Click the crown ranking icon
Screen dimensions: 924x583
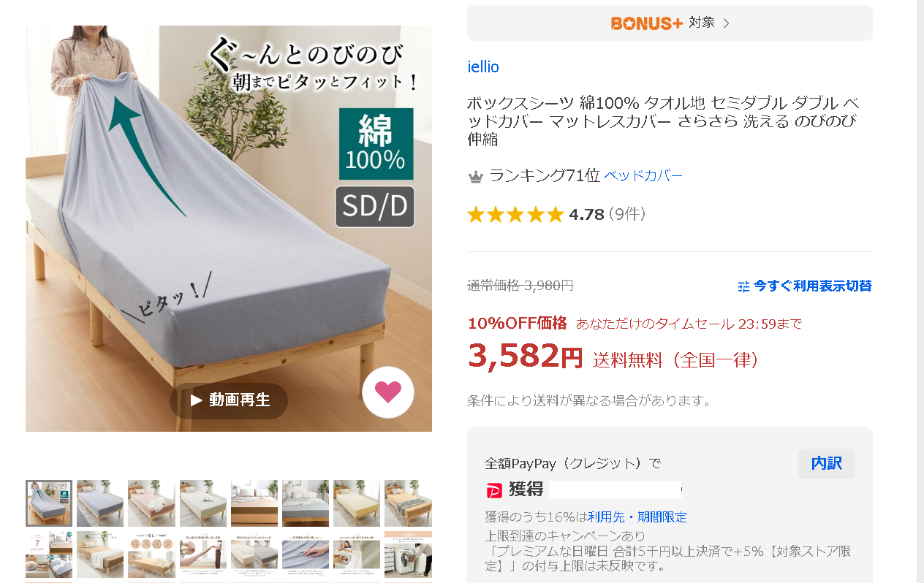point(476,176)
